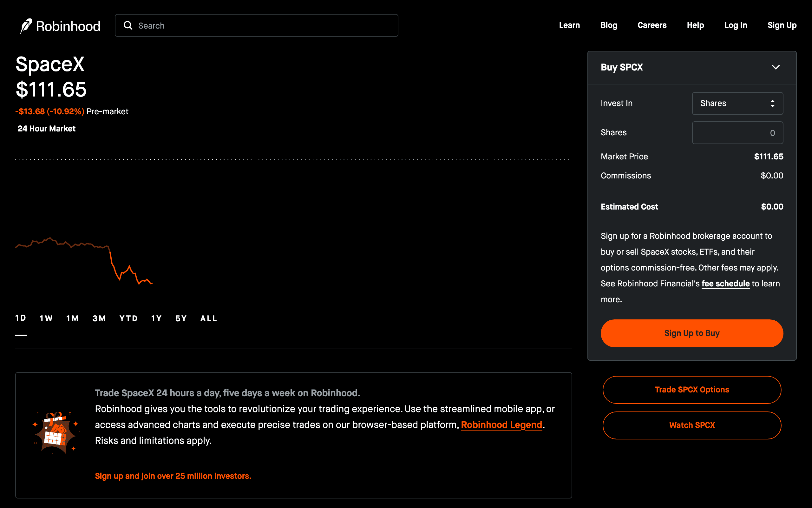
Task: Click Log In in the header
Action: [736, 25]
